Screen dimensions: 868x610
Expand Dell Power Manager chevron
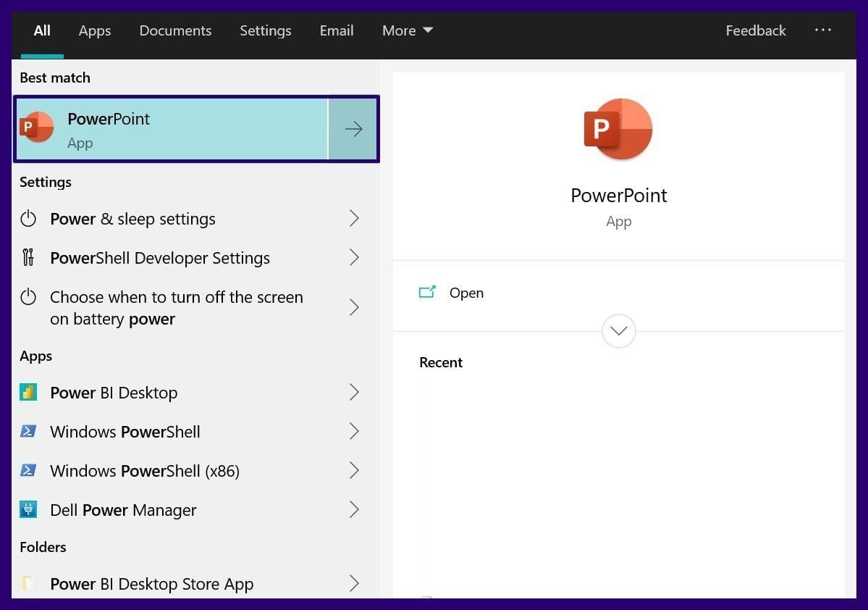[354, 509]
